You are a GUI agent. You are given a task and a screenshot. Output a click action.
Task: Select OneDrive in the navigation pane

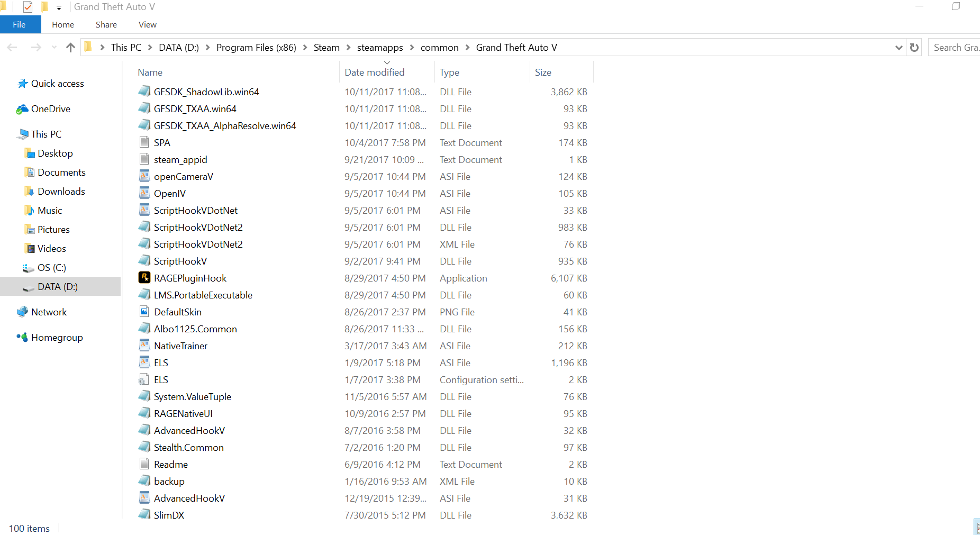click(50, 109)
